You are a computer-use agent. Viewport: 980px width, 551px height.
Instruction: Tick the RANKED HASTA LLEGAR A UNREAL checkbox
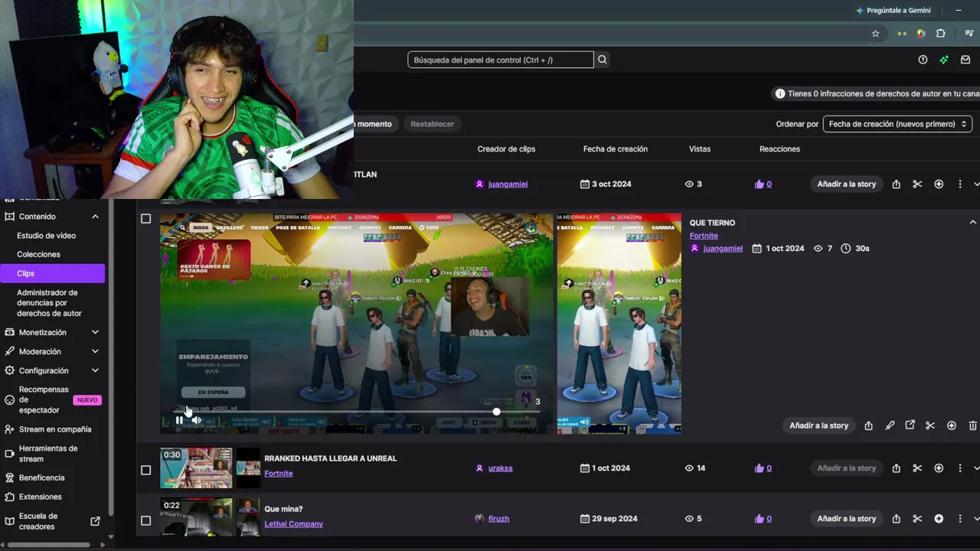(x=145, y=470)
